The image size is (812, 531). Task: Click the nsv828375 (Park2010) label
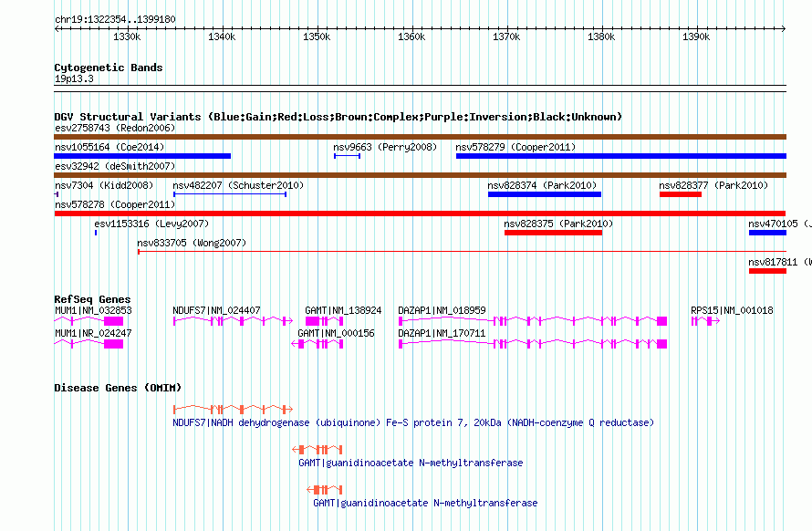click(558, 224)
